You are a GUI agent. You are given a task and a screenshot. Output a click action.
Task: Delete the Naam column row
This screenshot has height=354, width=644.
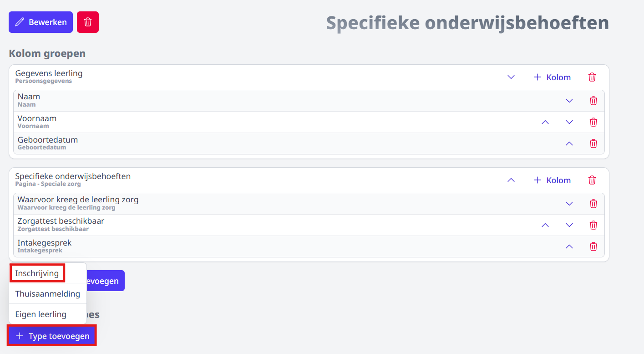593,101
